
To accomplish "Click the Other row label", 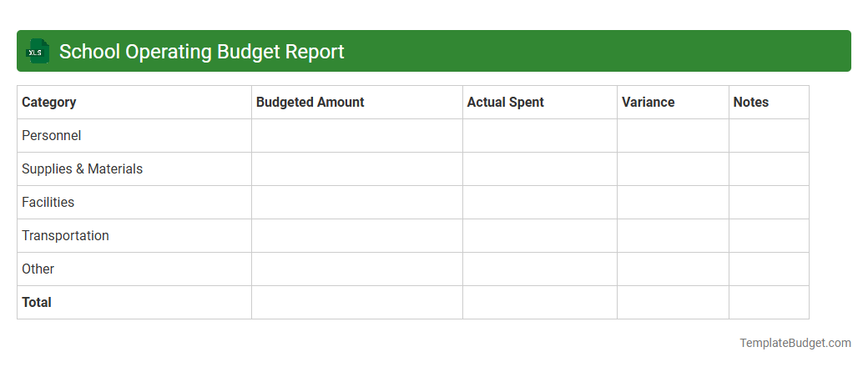I will [x=38, y=269].
